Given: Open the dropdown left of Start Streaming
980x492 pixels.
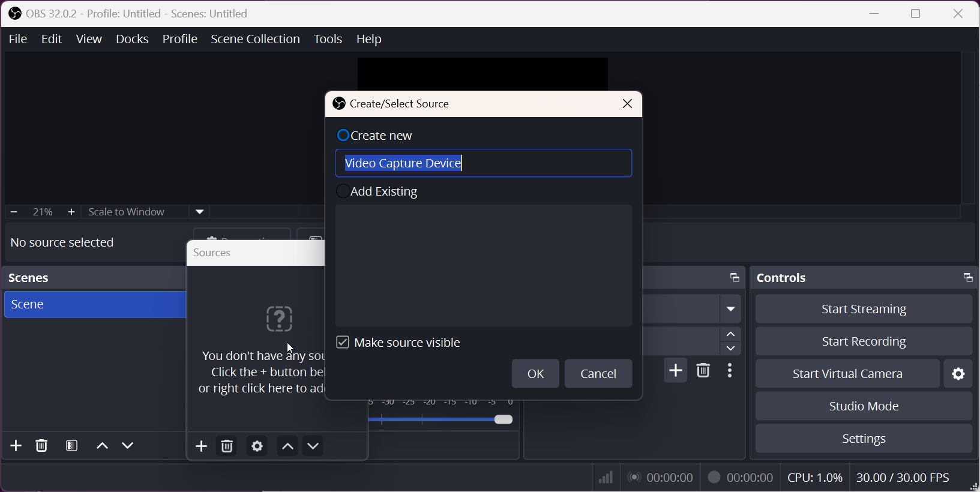Looking at the screenshot, I should (731, 309).
